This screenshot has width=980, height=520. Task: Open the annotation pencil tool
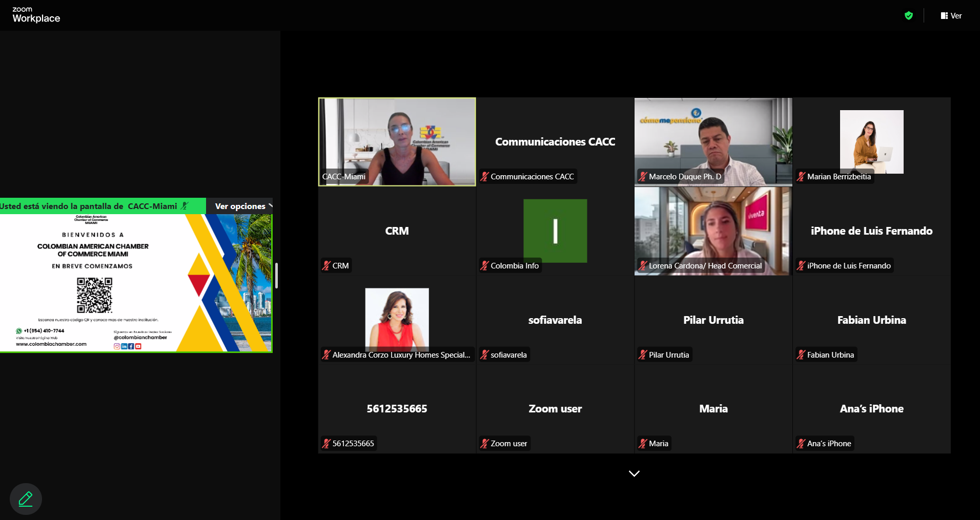pos(26,498)
